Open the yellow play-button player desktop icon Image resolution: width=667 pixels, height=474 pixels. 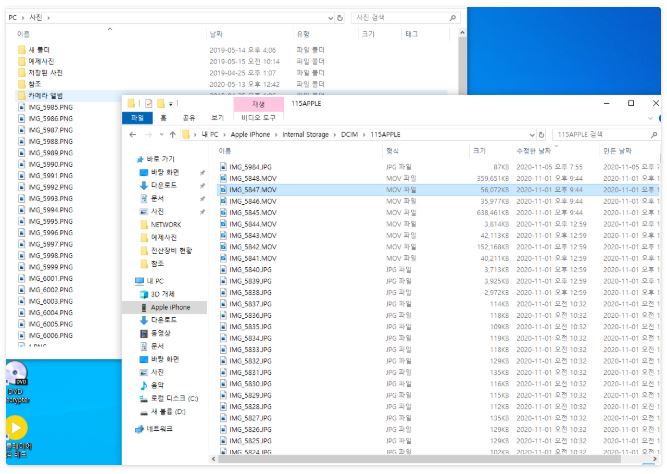(18, 437)
